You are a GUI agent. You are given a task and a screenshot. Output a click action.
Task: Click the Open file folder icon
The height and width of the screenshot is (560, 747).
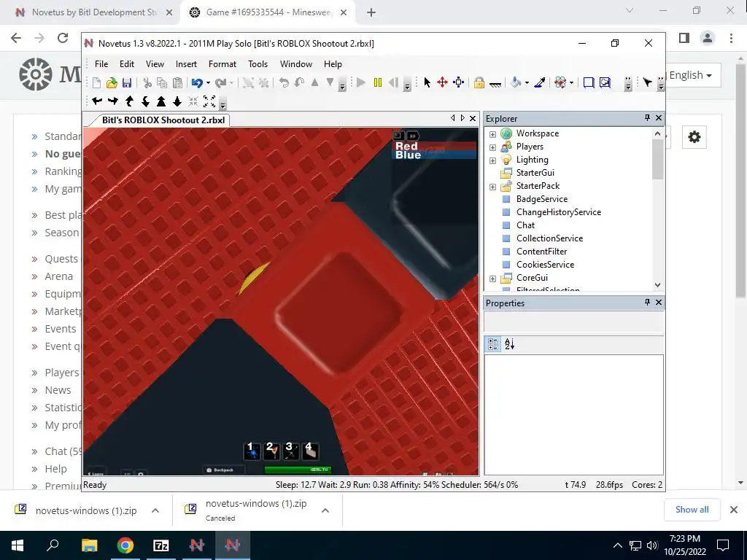[112, 83]
